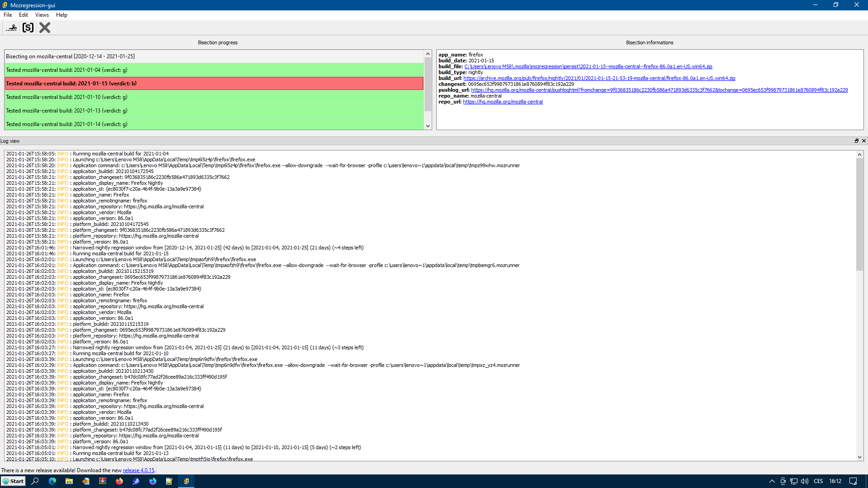Open the Views menu
Screen dimensions: 868x488
(42, 15)
